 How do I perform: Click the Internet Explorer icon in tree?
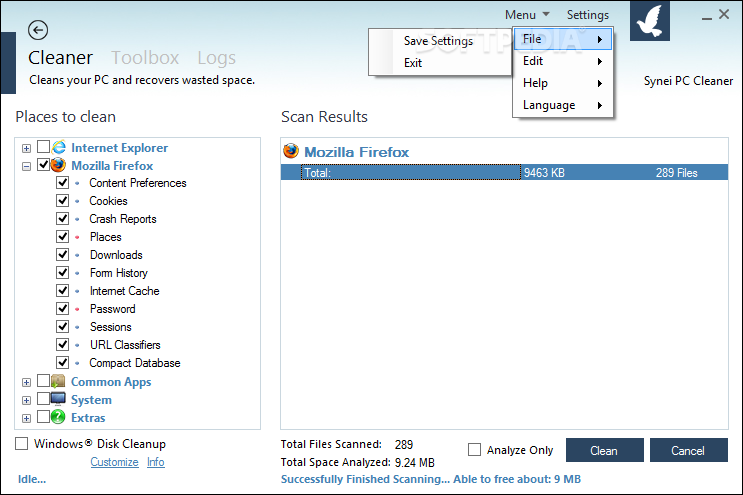click(58, 147)
